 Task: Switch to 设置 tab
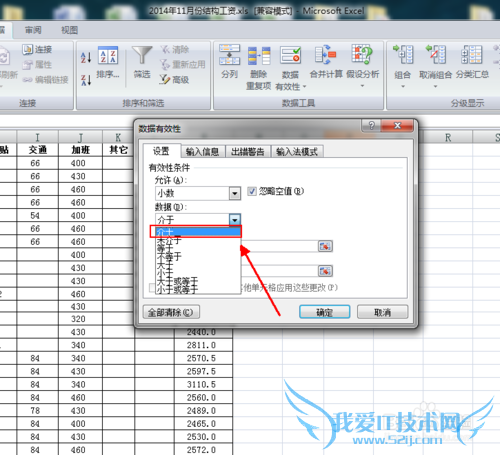(x=161, y=151)
